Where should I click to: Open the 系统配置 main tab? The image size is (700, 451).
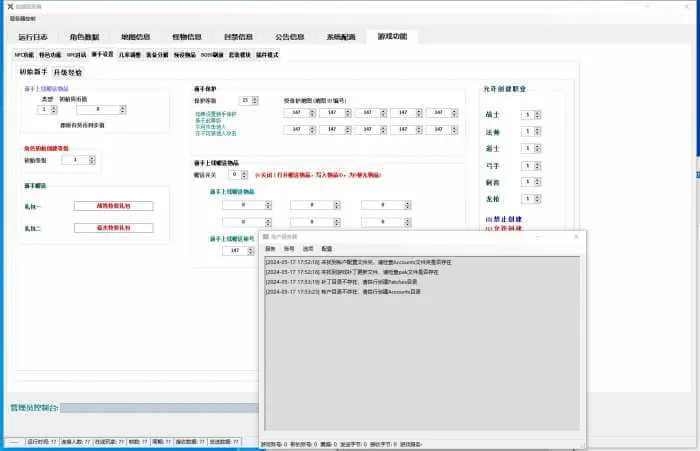(341, 37)
